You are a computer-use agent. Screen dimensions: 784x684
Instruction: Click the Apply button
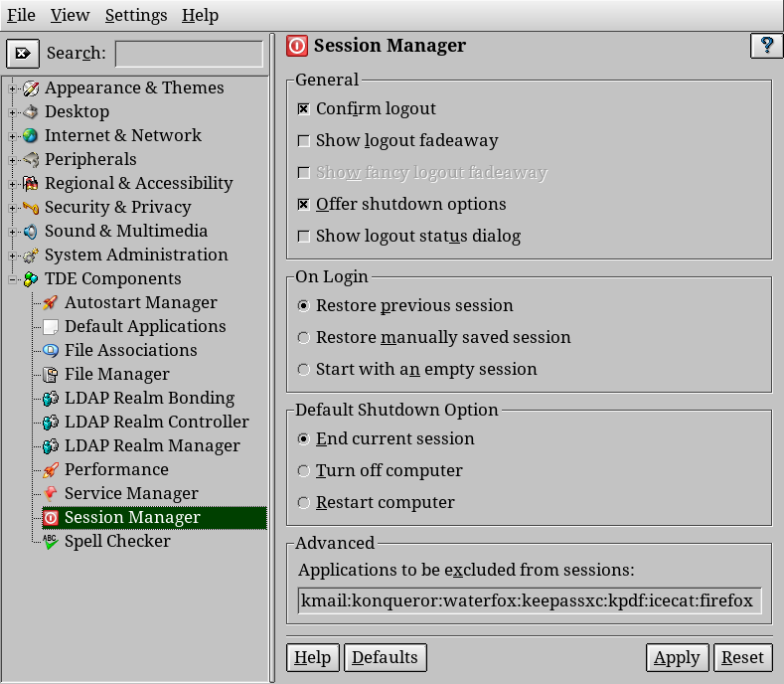click(677, 657)
